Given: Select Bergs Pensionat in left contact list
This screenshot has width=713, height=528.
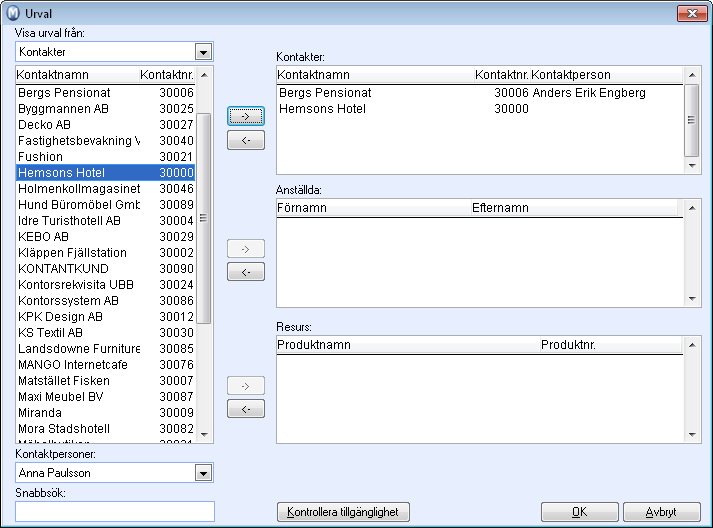Looking at the screenshot, I should tap(105, 93).
